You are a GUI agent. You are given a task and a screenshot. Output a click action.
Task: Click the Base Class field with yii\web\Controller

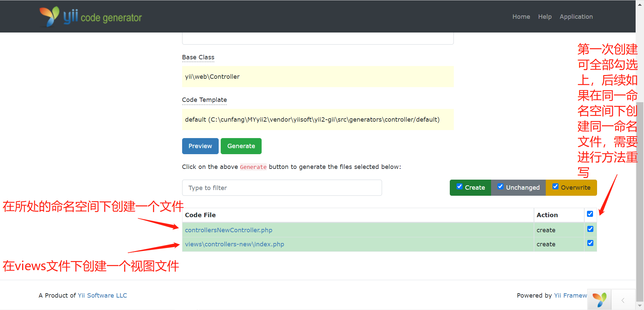click(x=318, y=77)
